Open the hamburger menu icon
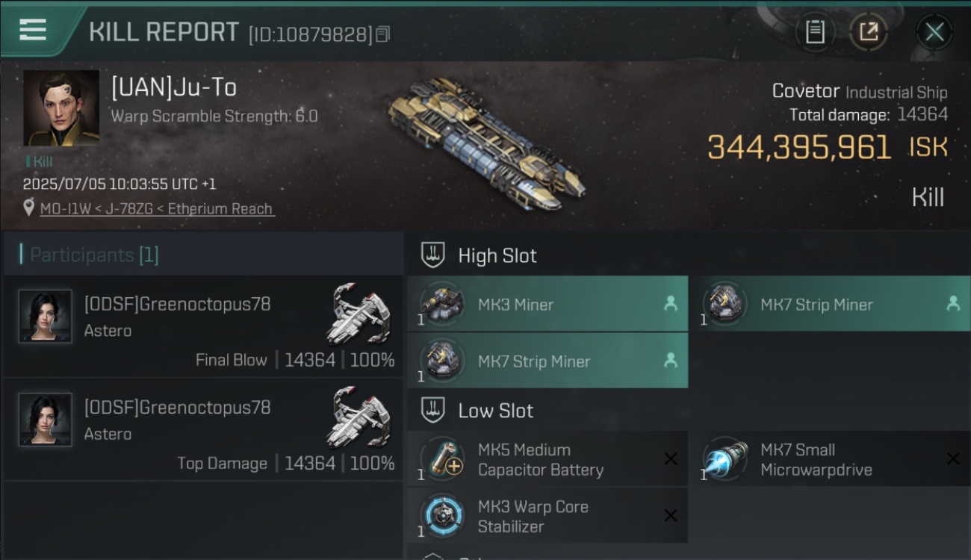Screen dimensions: 971x560 coord(33,30)
